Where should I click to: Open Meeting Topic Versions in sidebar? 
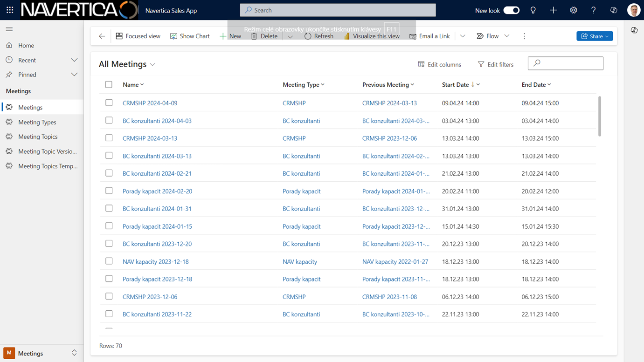coord(42,151)
